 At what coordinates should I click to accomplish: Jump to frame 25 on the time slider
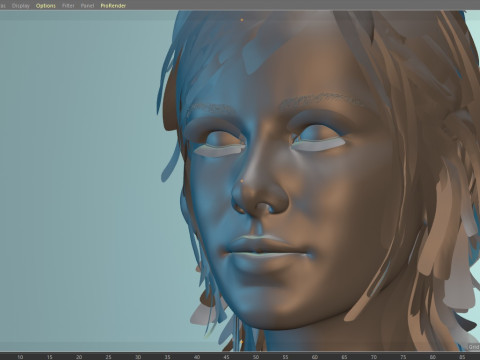click(108, 357)
